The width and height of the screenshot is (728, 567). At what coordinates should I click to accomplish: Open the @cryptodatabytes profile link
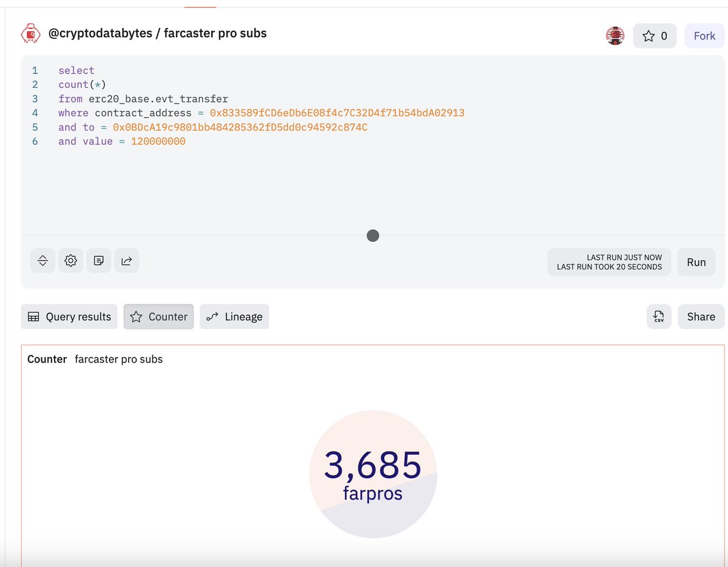[x=99, y=33]
